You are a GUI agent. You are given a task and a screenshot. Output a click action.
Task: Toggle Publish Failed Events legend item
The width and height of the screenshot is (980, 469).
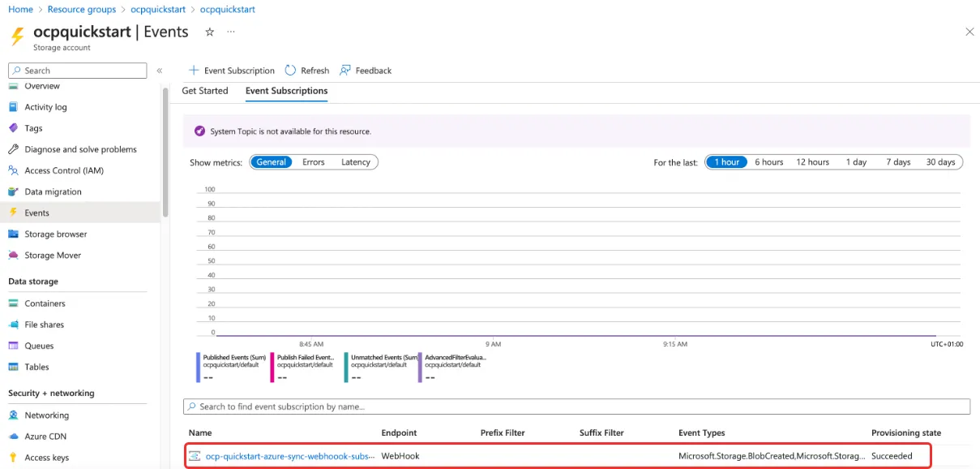(302, 367)
